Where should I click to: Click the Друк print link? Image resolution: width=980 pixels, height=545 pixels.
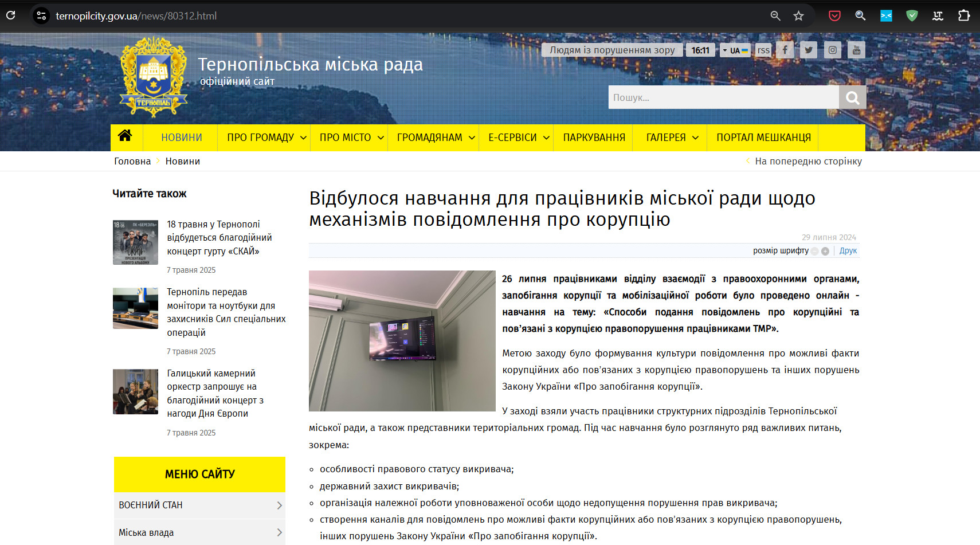click(848, 250)
